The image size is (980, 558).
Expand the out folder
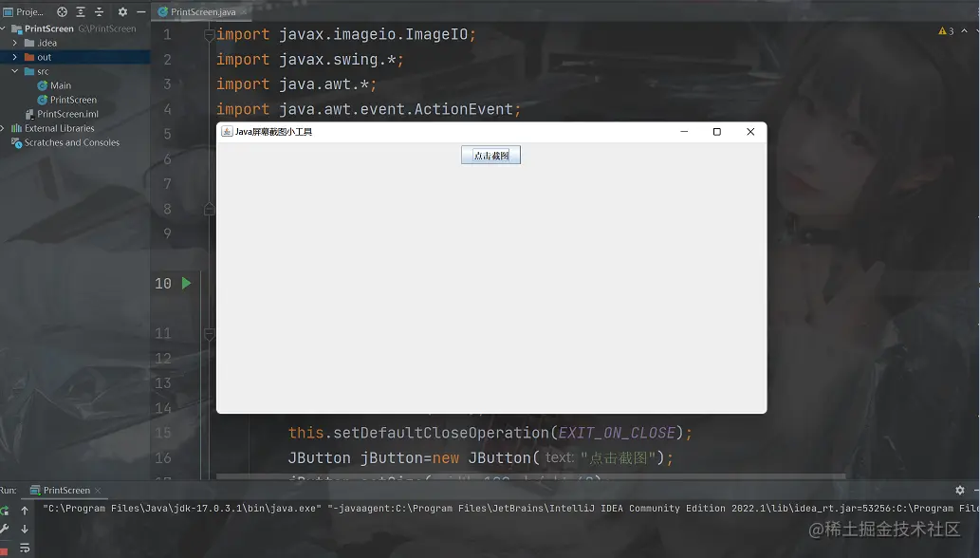[x=15, y=58]
